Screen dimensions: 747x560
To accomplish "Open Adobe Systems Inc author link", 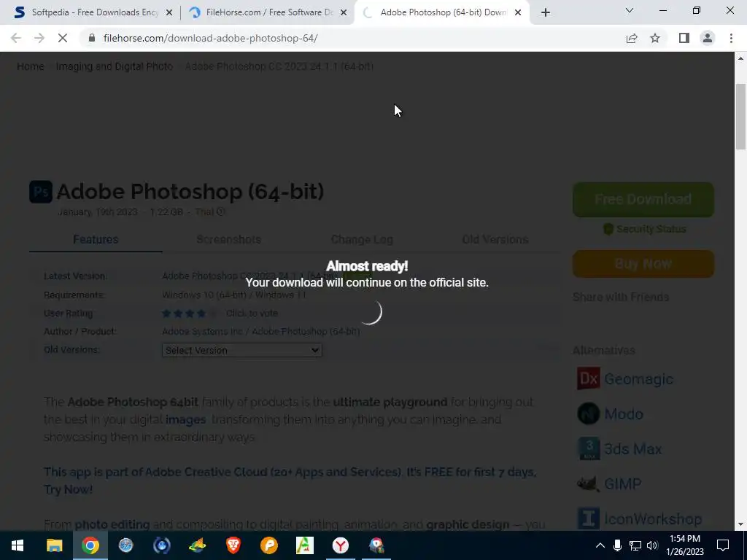I will (x=202, y=332).
